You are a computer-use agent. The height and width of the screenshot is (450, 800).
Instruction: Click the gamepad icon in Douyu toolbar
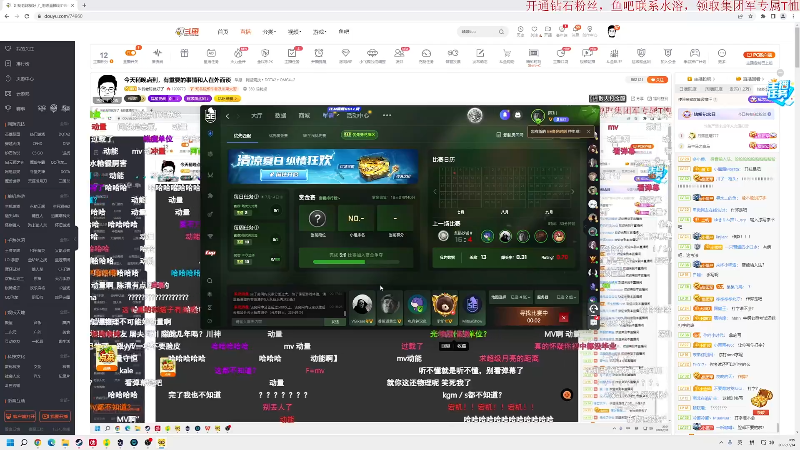pyautogui.click(x=694, y=53)
